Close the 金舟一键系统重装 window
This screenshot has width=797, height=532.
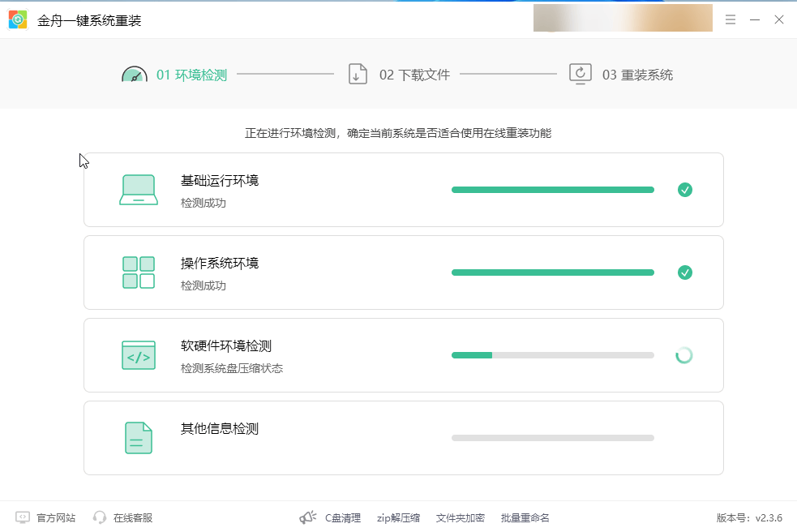click(x=778, y=19)
